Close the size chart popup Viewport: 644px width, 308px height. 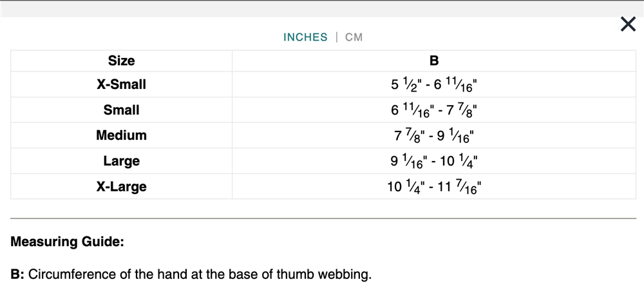(627, 24)
